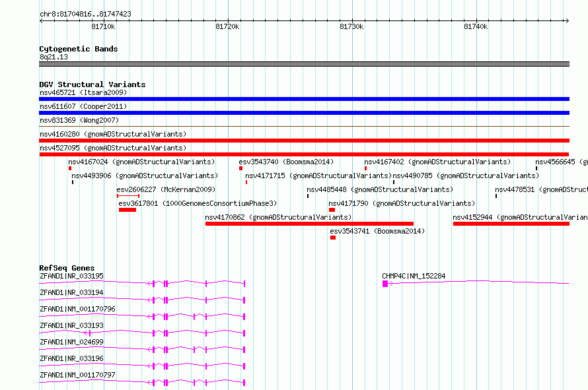588x390 pixels.
Task: Open the ZFAND1|NM_024699 transcript label
Action: click(71, 342)
